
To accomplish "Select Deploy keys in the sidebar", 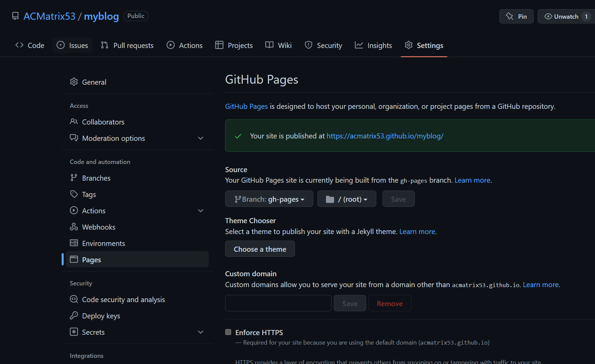I will tap(137, 316).
